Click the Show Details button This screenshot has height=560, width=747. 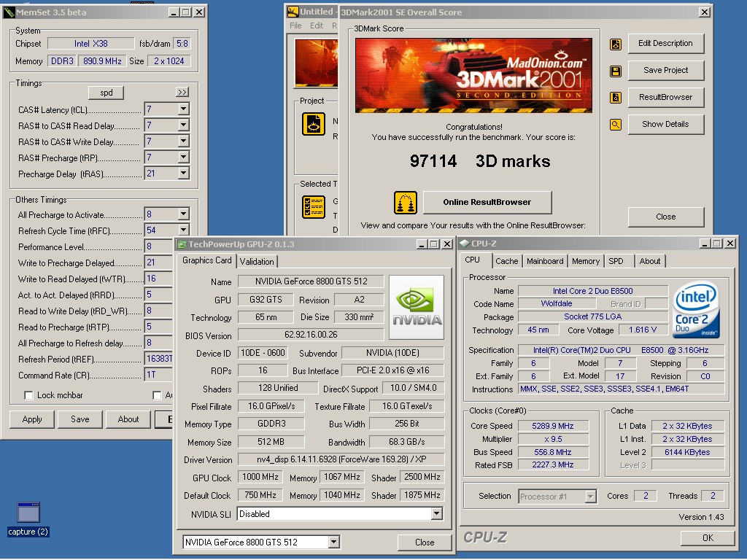[665, 124]
